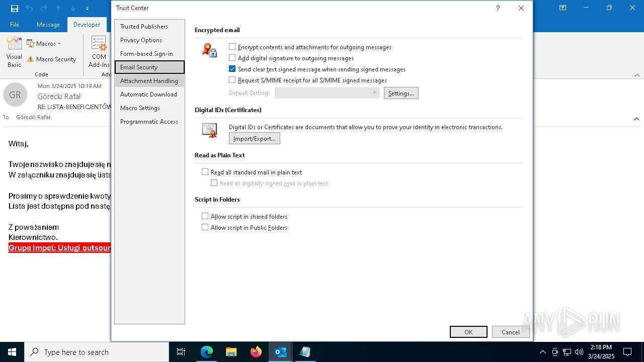Enable Allow script in shared folders

click(x=205, y=216)
